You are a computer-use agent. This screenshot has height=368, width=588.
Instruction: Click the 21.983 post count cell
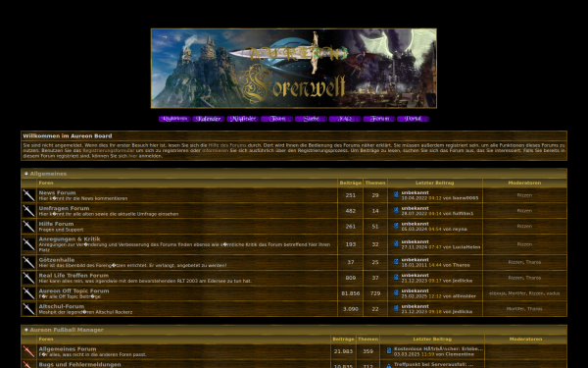click(343, 351)
